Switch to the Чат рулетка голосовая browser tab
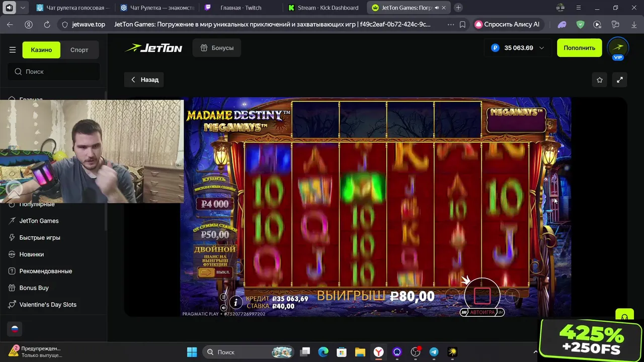 pyautogui.click(x=73, y=8)
